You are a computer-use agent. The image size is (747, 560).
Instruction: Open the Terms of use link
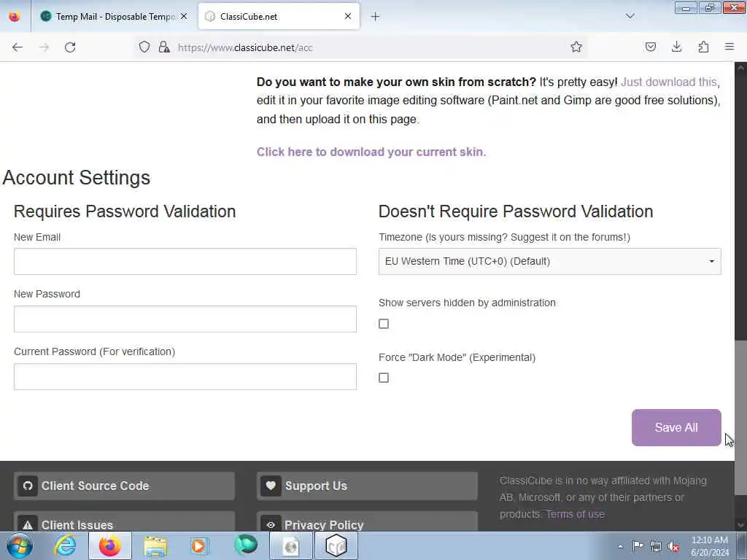[x=575, y=514]
